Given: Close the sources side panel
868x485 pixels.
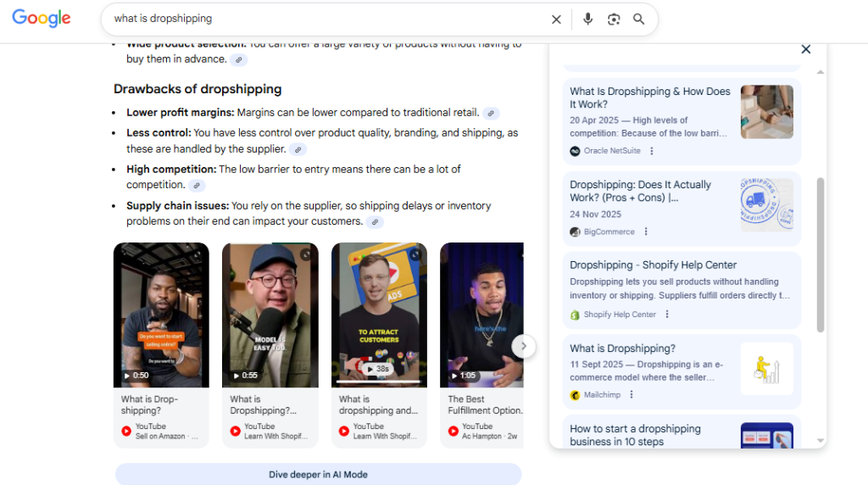Looking at the screenshot, I should tap(805, 49).
